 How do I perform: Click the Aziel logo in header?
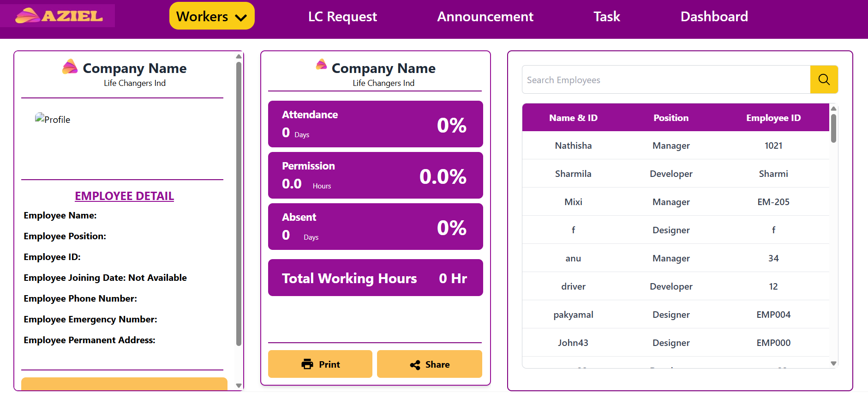coord(58,16)
